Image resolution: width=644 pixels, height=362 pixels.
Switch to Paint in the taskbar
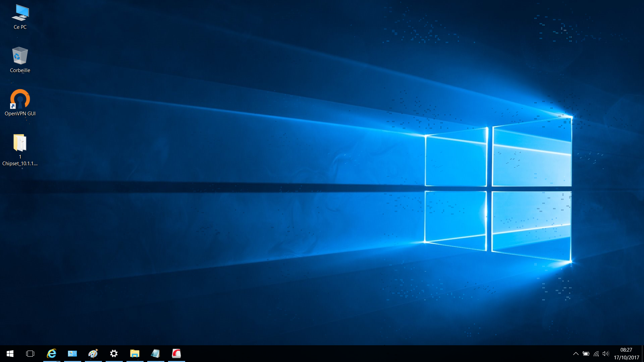pos(93,354)
